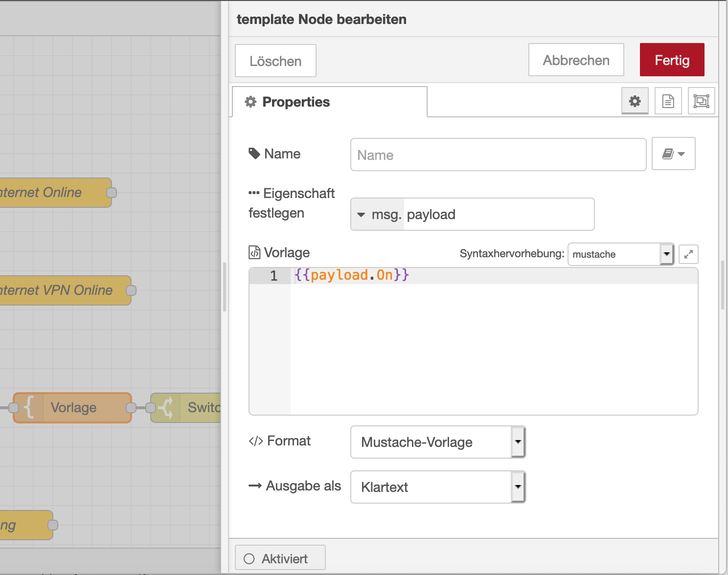728x575 pixels.
Task: Open the Ausgabe als Klartext dropdown
Action: [438, 487]
